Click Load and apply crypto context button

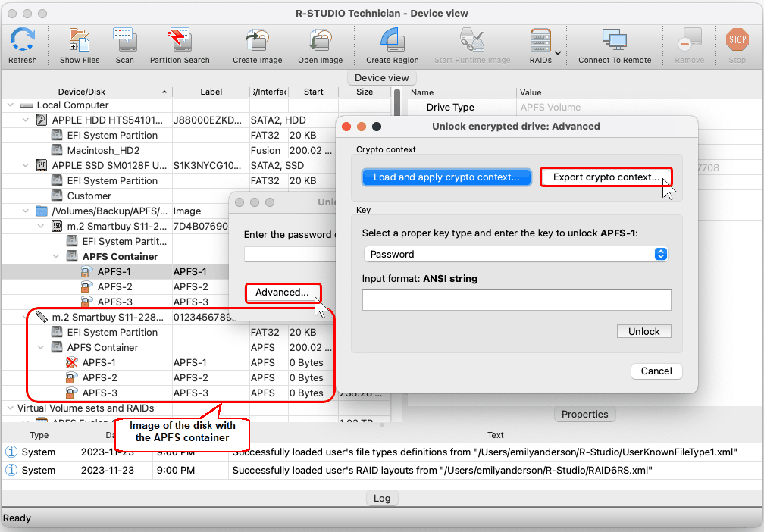446,177
